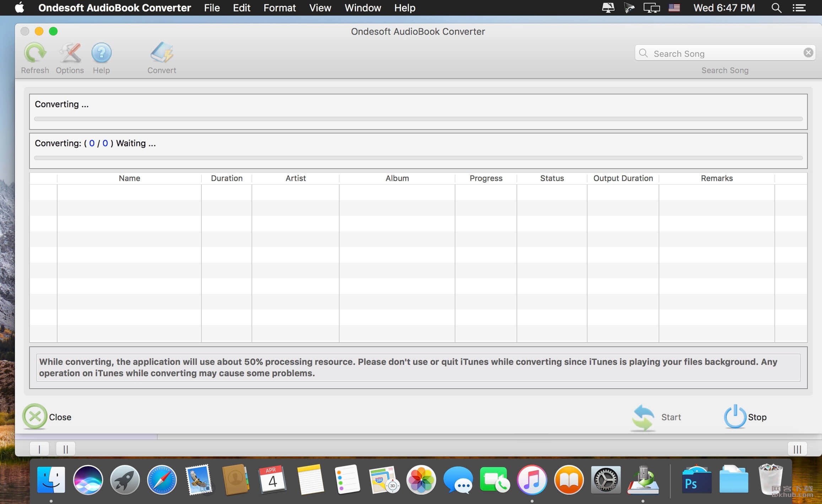Click inside the Search Song field
The height and width of the screenshot is (504, 822).
pos(725,53)
